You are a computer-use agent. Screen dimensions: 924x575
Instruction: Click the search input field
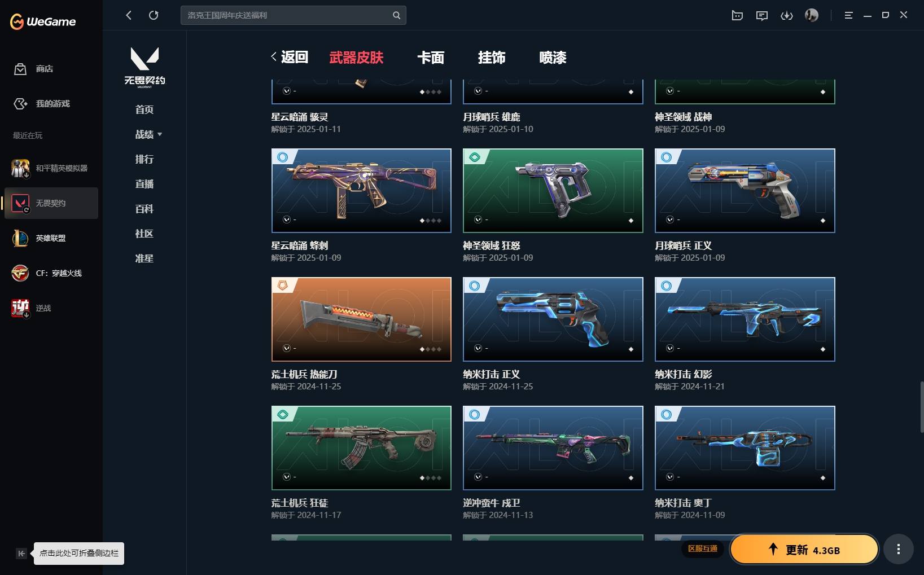point(293,15)
